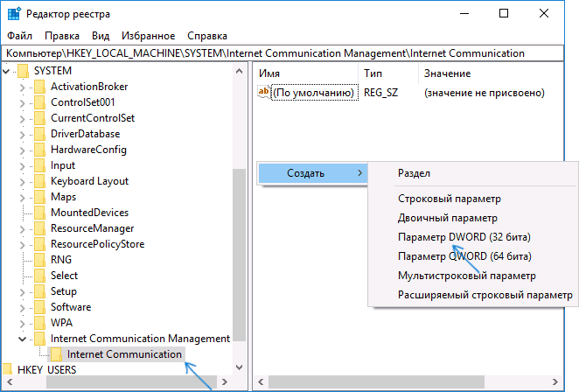579x392 pixels.
Task: Click the ab string icon of default value
Action: [x=263, y=92]
